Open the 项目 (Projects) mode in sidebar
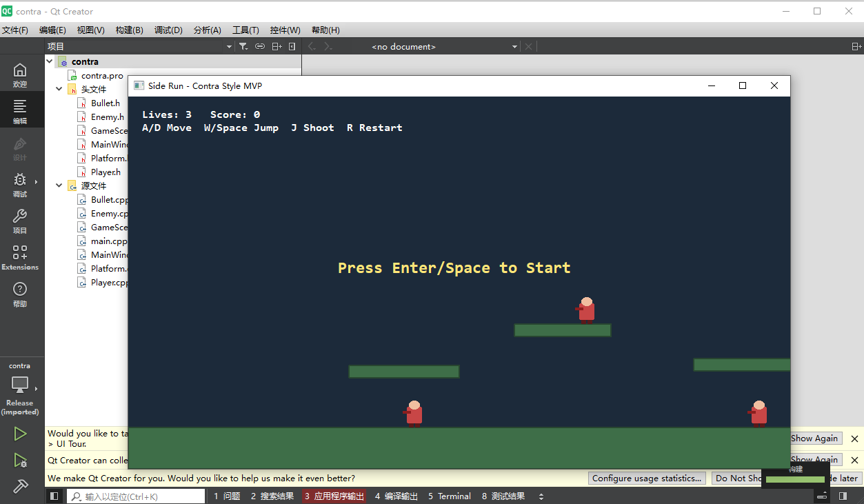Screen dimensions: 864x504 pos(20,221)
